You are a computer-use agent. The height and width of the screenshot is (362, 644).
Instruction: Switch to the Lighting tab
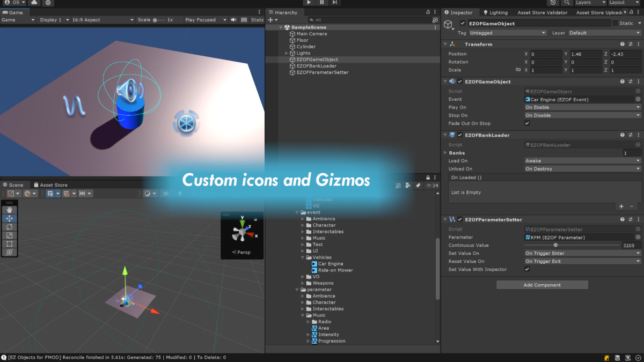[495, 12]
